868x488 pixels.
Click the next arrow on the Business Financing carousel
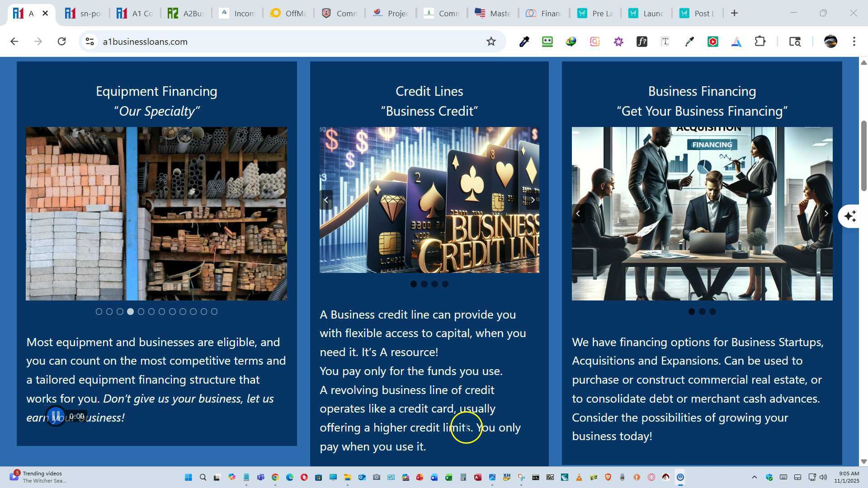point(826,213)
